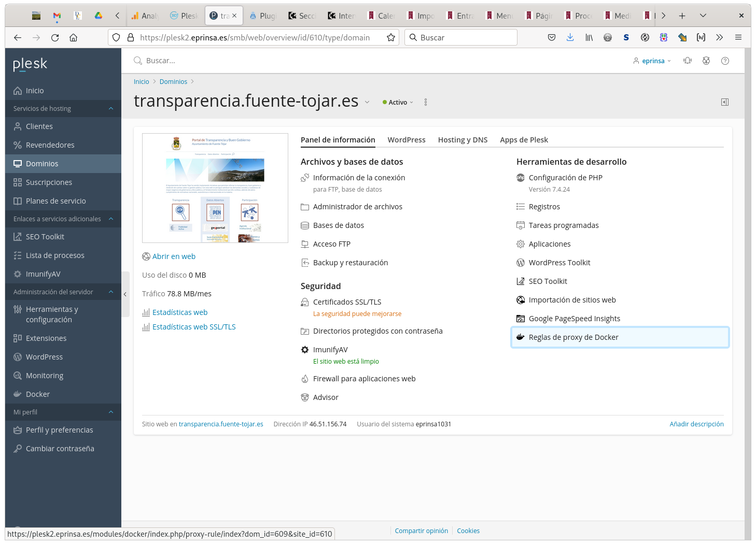Switch to the Hosting y DNS tab

point(463,140)
